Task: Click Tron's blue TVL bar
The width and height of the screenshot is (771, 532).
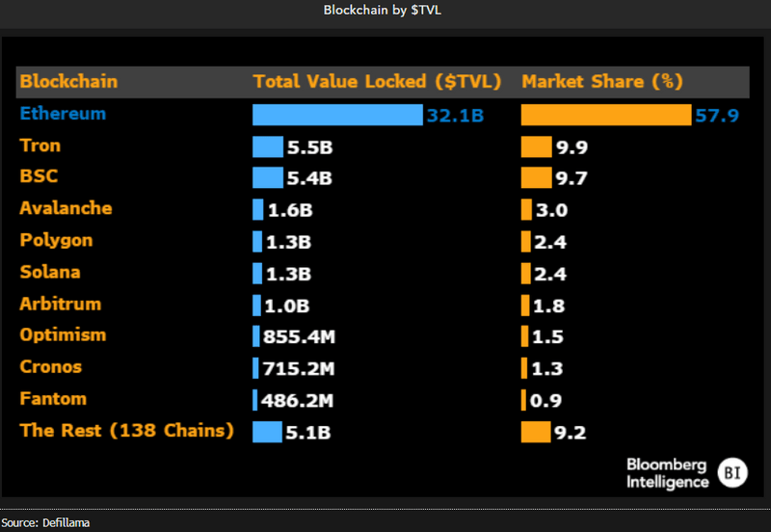Action: [x=268, y=146]
